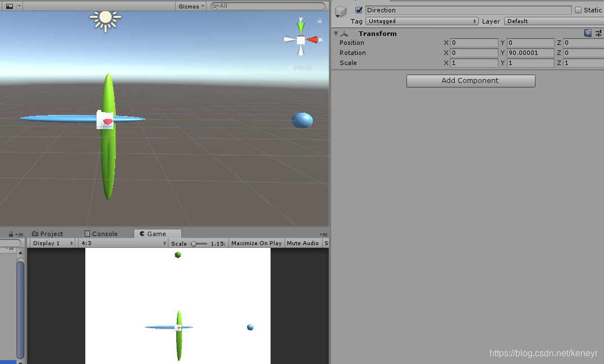Click the Rotation Y field showing 90.00001

pos(530,53)
